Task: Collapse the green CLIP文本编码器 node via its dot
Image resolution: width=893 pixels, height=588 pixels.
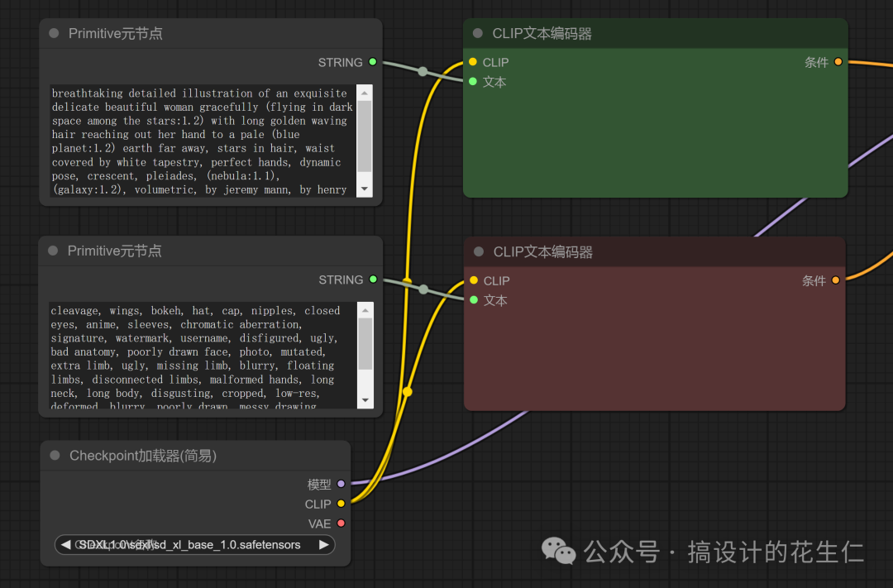Action: click(x=478, y=33)
